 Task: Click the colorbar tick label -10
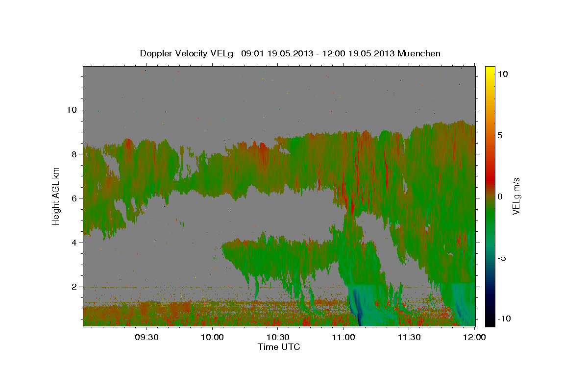(x=505, y=318)
